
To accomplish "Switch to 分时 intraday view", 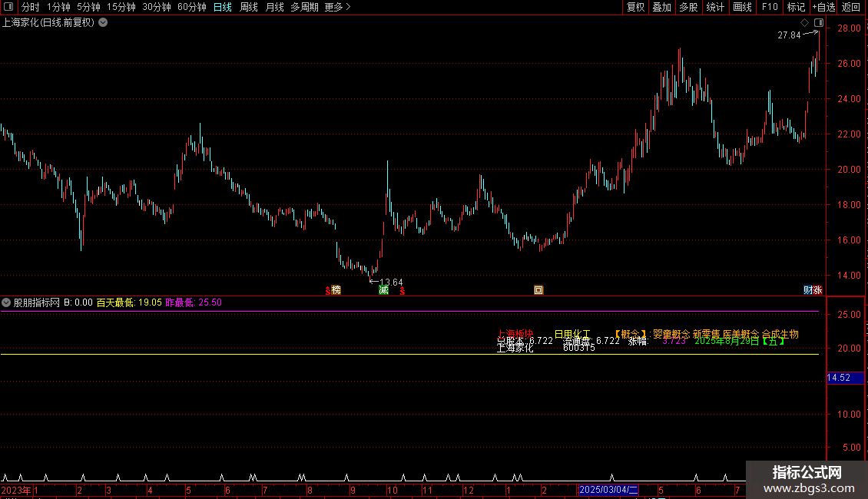I will [31, 7].
